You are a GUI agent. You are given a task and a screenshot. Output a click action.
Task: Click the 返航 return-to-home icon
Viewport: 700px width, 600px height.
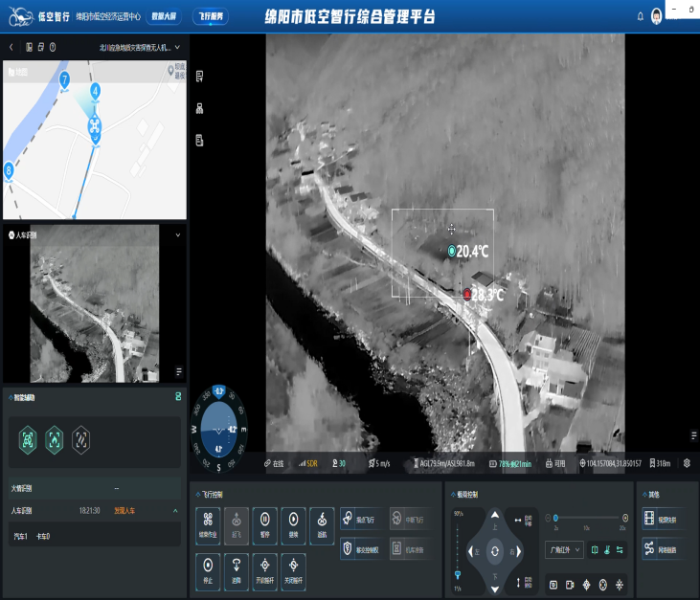[x=322, y=522]
